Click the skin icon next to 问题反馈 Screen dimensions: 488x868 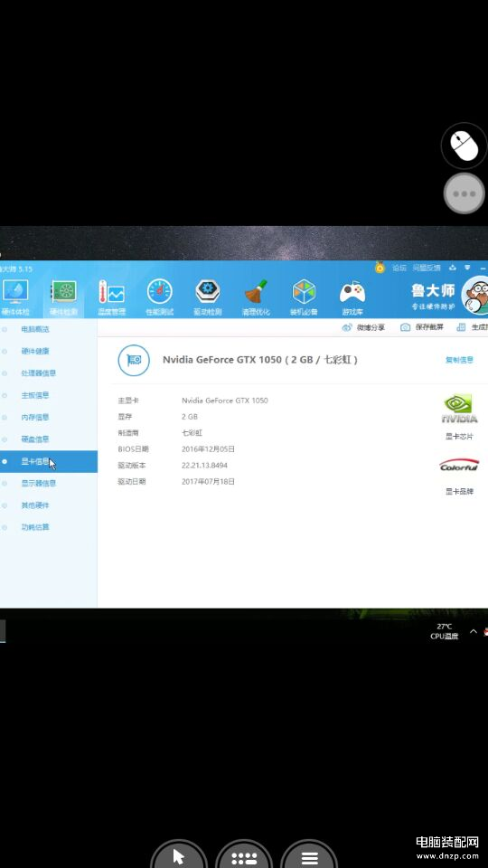(453, 268)
